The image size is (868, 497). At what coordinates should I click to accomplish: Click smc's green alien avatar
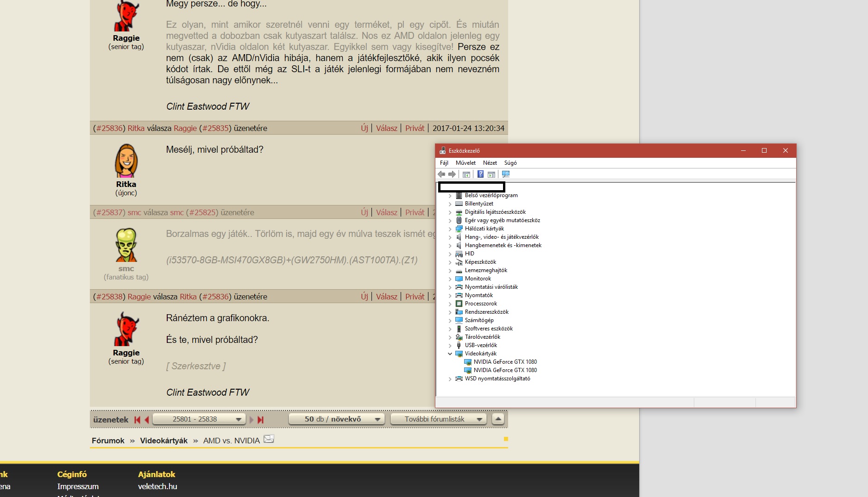(x=126, y=245)
